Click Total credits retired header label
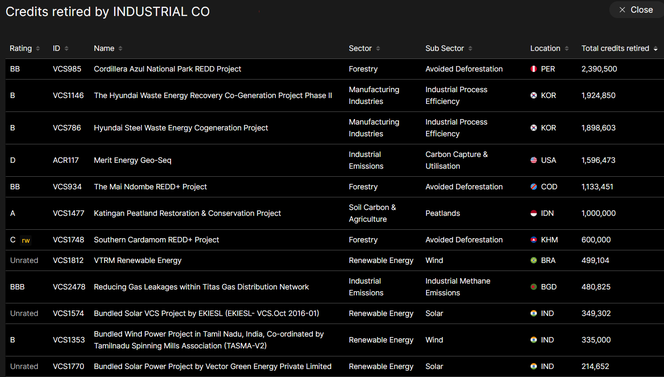Viewport: 664px width, 377px height. point(615,48)
